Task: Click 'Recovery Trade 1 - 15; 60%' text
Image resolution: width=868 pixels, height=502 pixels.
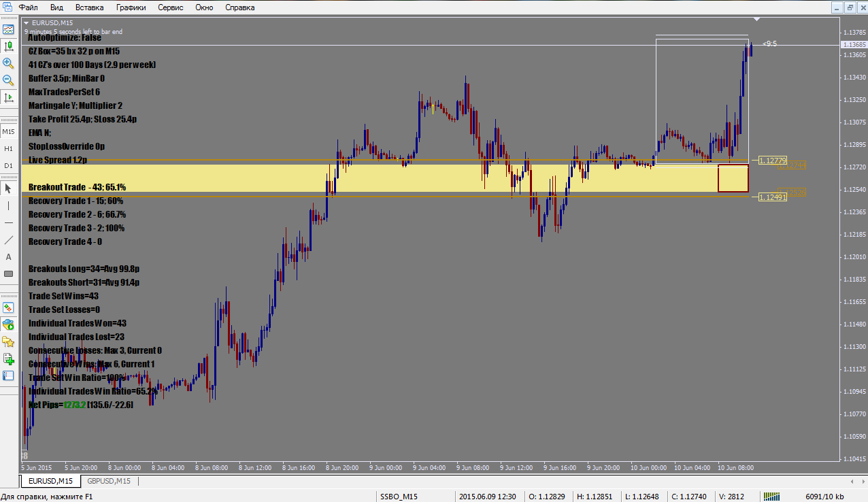Action: (x=76, y=201)
